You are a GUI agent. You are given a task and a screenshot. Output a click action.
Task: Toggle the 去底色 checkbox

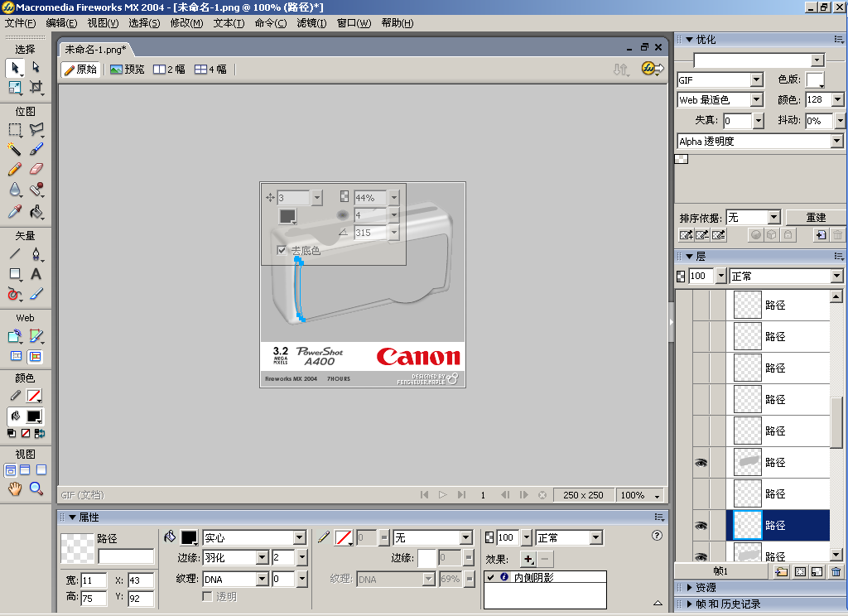tap(282, 250)
